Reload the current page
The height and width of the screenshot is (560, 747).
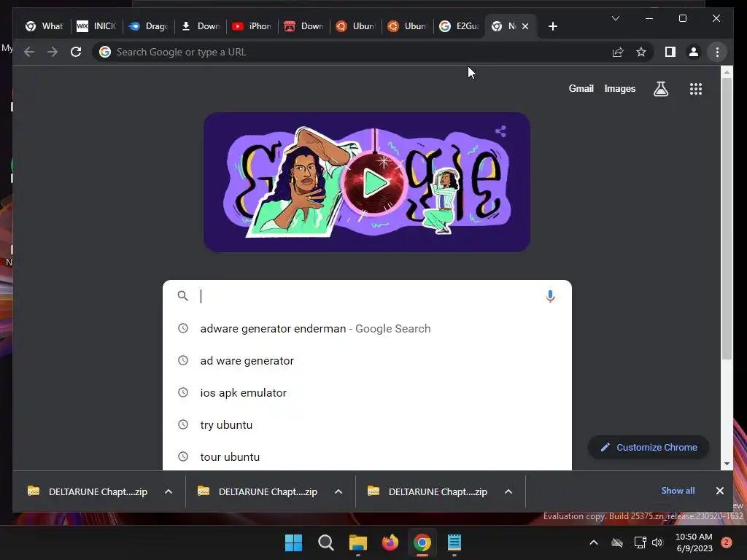click(x=76, y=52)
